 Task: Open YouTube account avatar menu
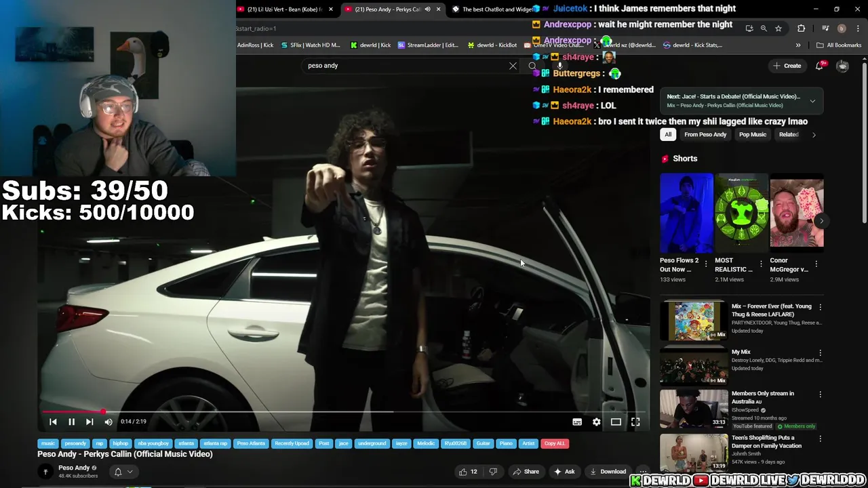(842, 66)
